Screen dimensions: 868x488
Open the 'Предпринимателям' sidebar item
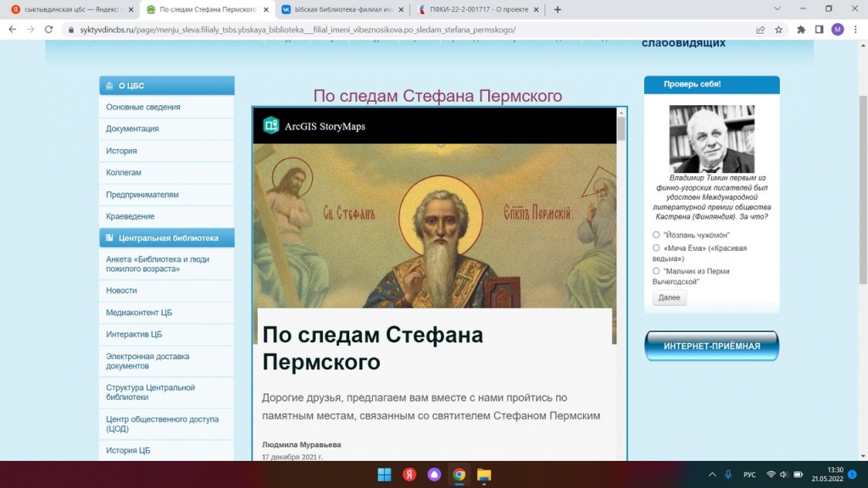click(167, 195)
